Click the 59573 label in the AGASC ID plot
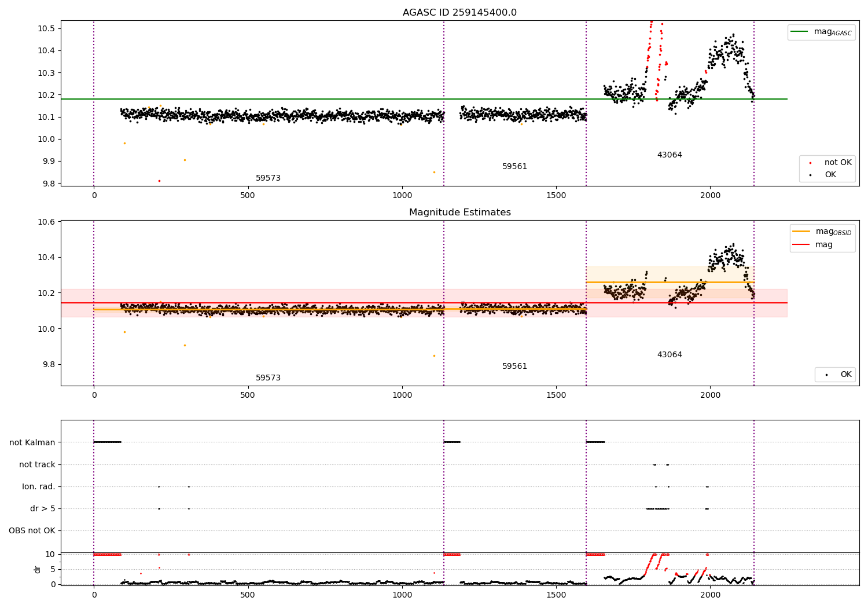868x608 pixels. pyautogui.click(x=268, y=178)
